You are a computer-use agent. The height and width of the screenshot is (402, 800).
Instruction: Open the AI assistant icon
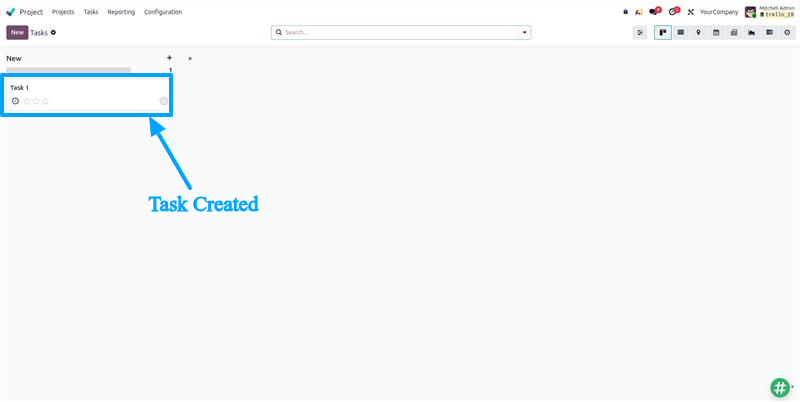638,12
